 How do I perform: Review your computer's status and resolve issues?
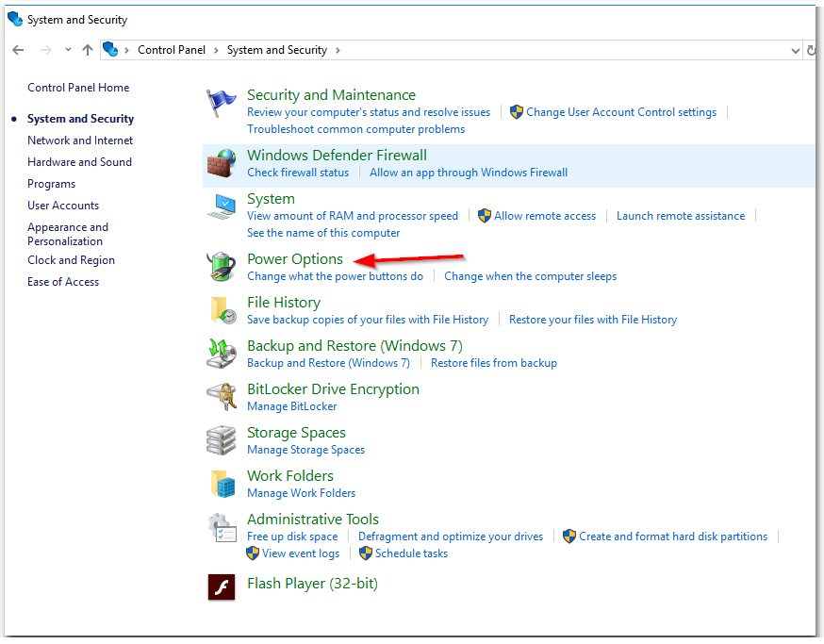coord(369,112)
